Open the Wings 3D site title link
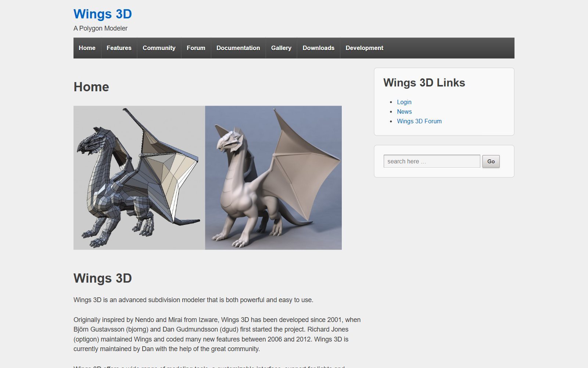The height and width of the screenshot is (368, 588). click(103, 14)
